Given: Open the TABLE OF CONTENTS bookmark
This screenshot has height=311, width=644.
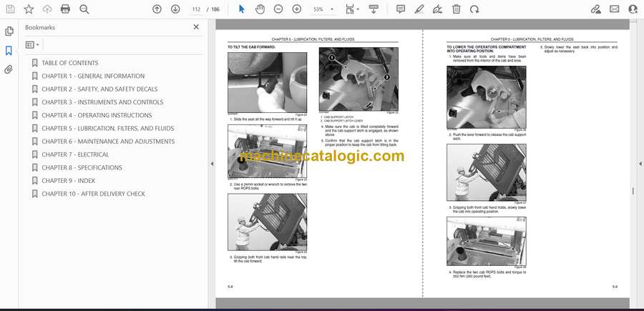Looking at the screenshot, I should pos(70,63).
